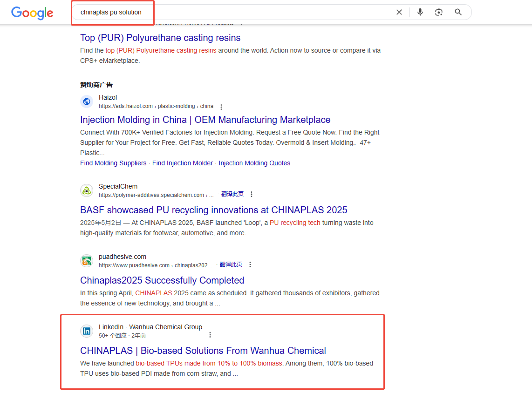Open BASF showcased PU recycling innovations result
This screenshot has width=532, height=393.
coord(214,210)
